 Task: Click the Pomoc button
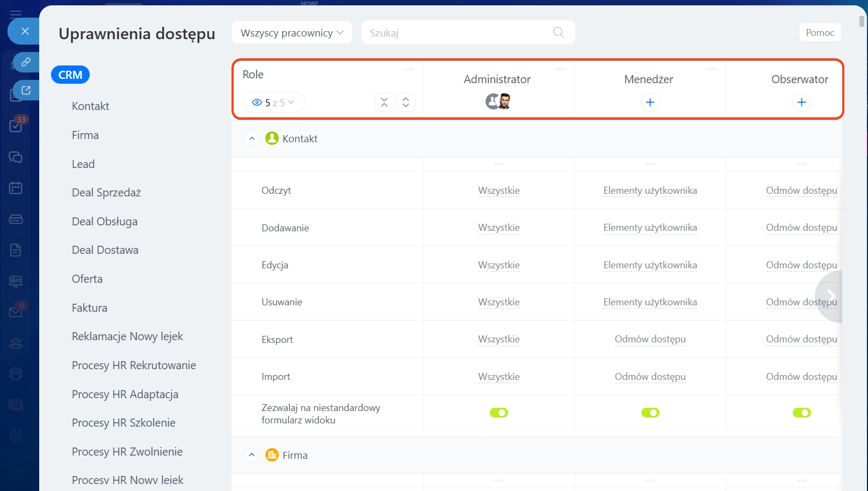click(x=820, y=33)
